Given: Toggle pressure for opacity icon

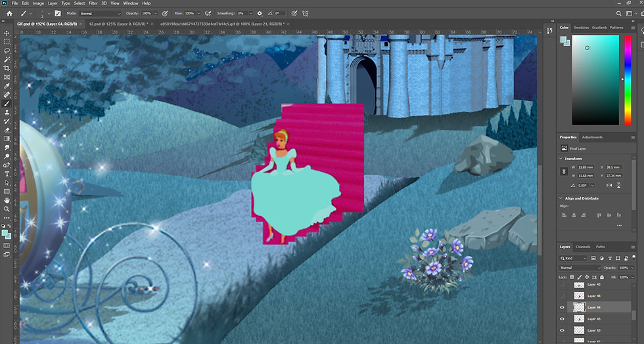Looking at the screenshot, I should (x=165, y=13).
